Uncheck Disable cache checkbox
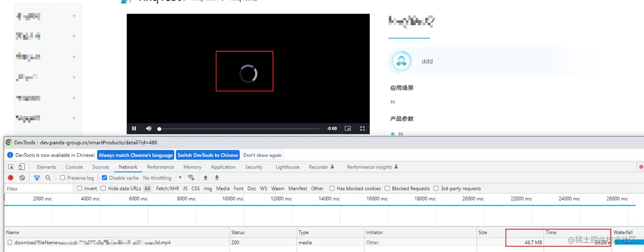 click(105, 178)
